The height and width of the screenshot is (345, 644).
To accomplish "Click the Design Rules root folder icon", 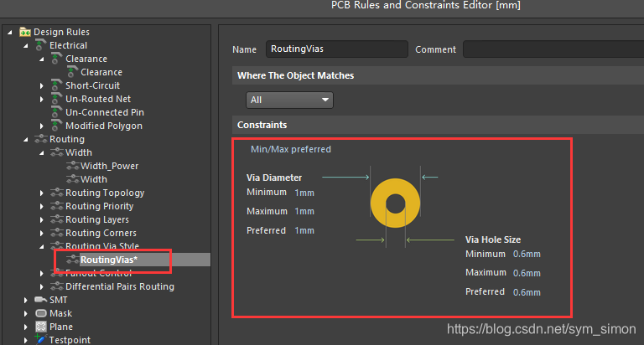I will [x=25, y=32].
